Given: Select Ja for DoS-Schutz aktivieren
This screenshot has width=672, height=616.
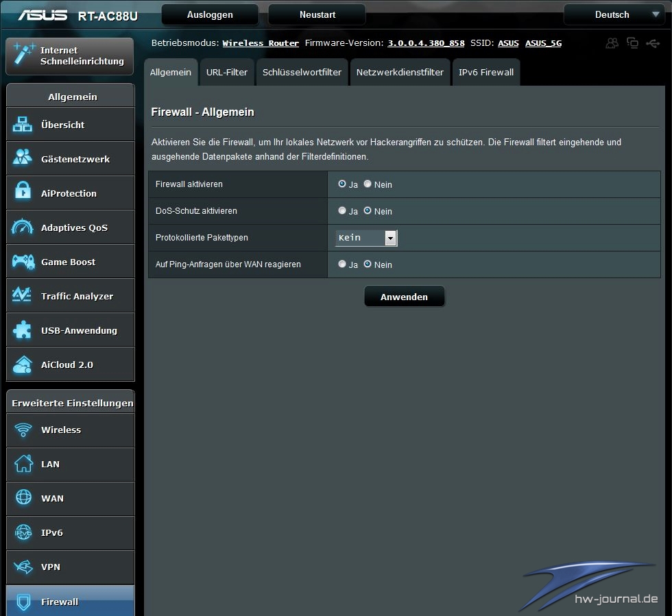Looking at the screenshot, I should click(x=342, y=210).
